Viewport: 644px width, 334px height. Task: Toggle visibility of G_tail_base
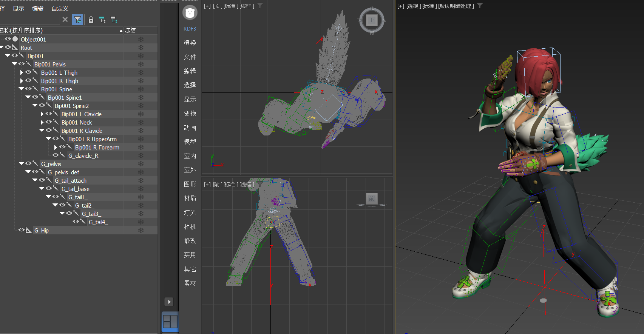point(49,188)
